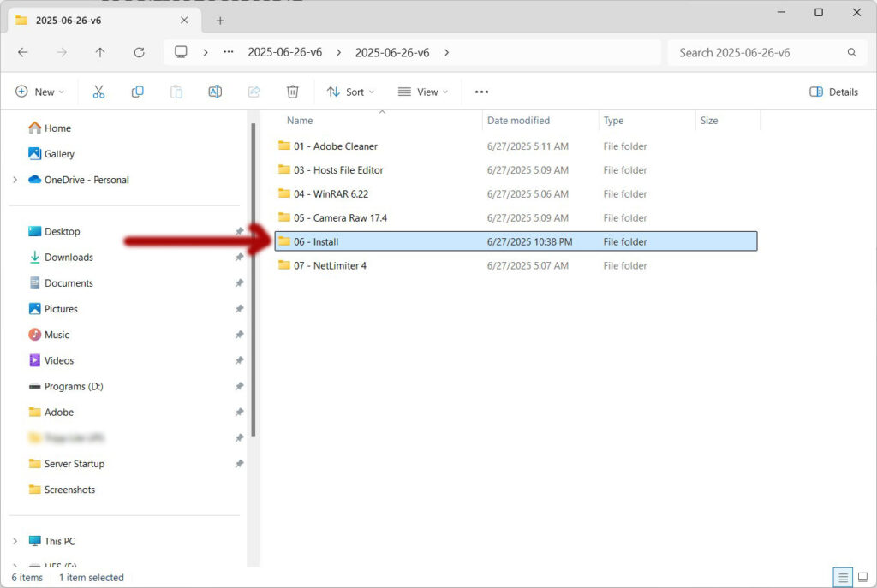Click the Date modified column header
This screenshot has width=877, height=588.
518,121
